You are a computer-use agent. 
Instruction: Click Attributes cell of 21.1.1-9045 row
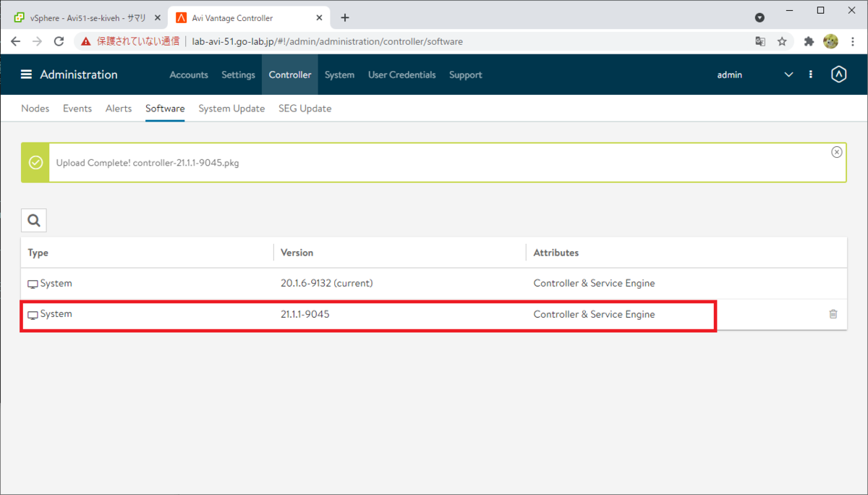(x=594, y=314)
